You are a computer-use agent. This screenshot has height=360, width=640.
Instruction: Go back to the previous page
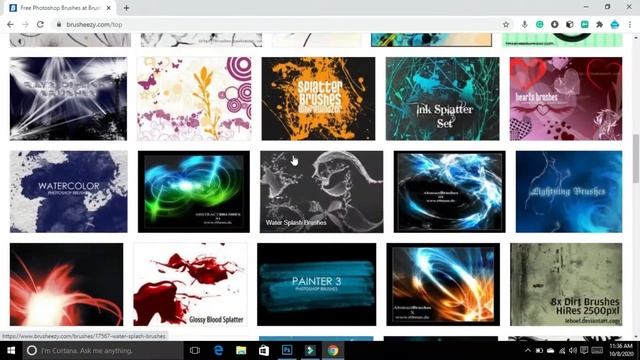(x=10, y=24)
